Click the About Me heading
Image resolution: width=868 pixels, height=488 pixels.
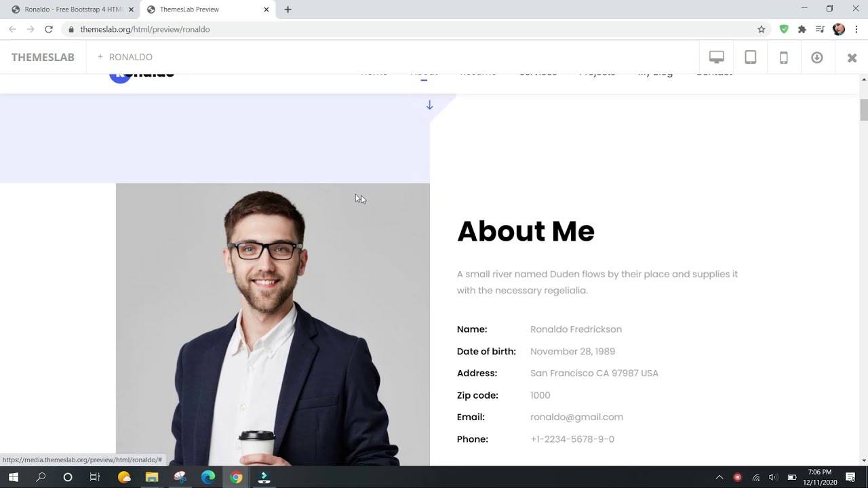click(526, 231)
